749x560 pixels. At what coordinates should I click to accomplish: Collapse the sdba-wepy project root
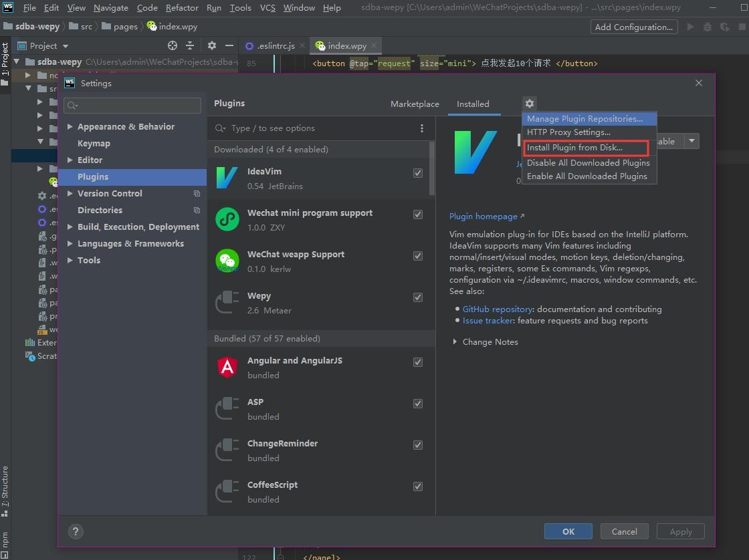(x=17, y=61)
